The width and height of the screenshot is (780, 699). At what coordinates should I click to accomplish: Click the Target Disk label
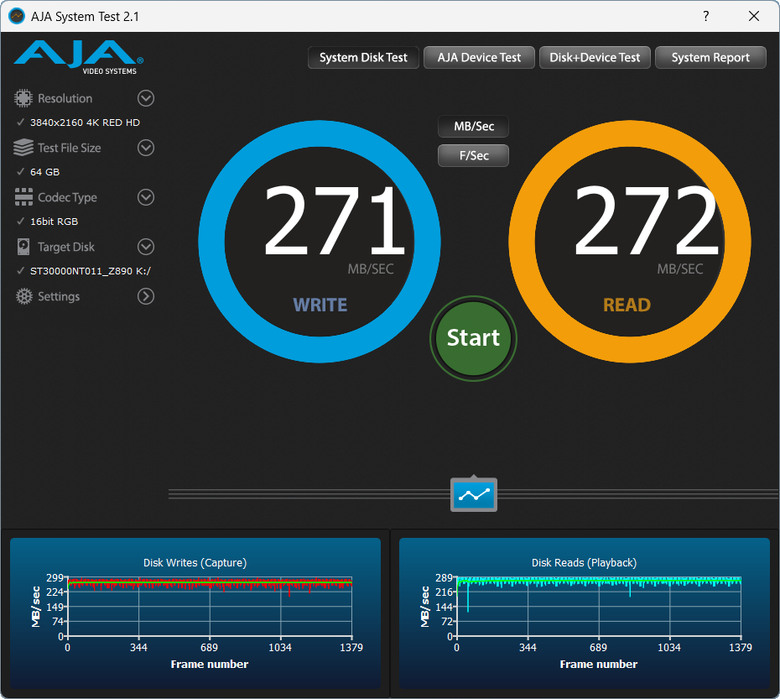click(x=66, y=247)
